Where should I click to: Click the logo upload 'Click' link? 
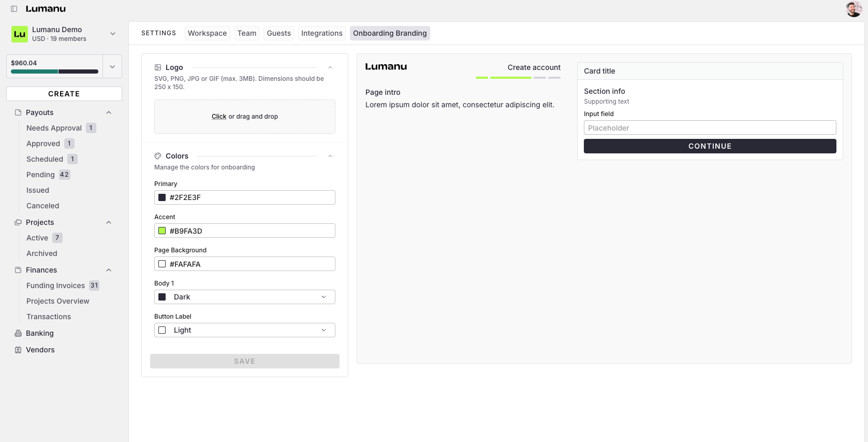click(219, 117)
